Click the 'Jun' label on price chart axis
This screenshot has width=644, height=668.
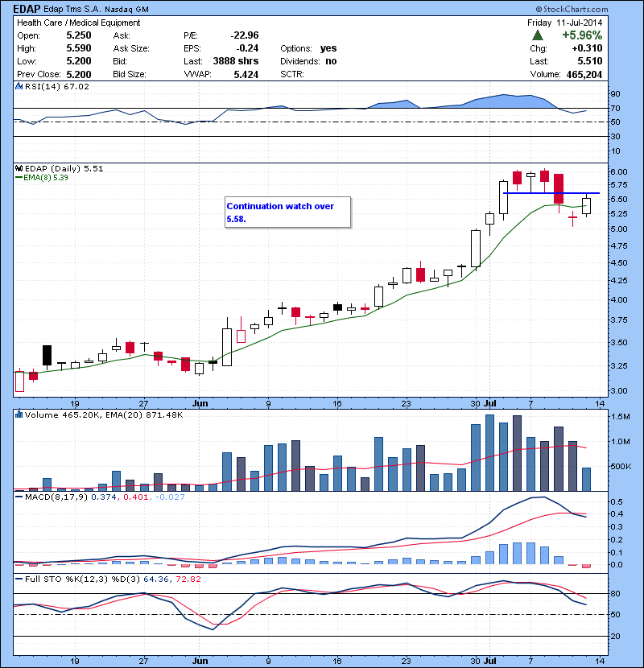(200, 403)
